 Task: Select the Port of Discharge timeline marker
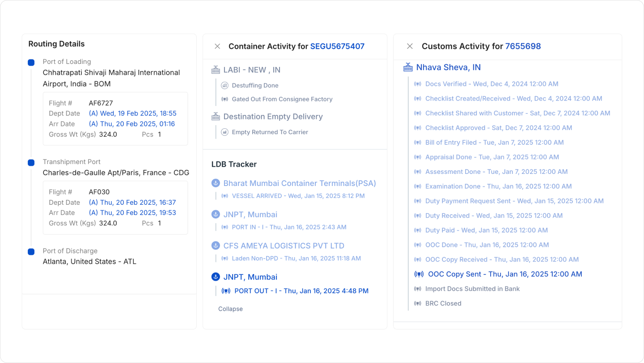tap(31, 252)
